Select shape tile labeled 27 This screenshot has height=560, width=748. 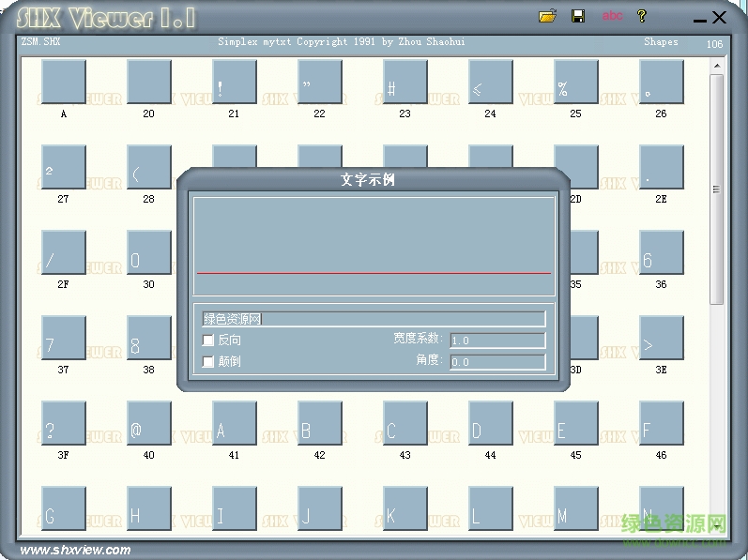point(64,167)
